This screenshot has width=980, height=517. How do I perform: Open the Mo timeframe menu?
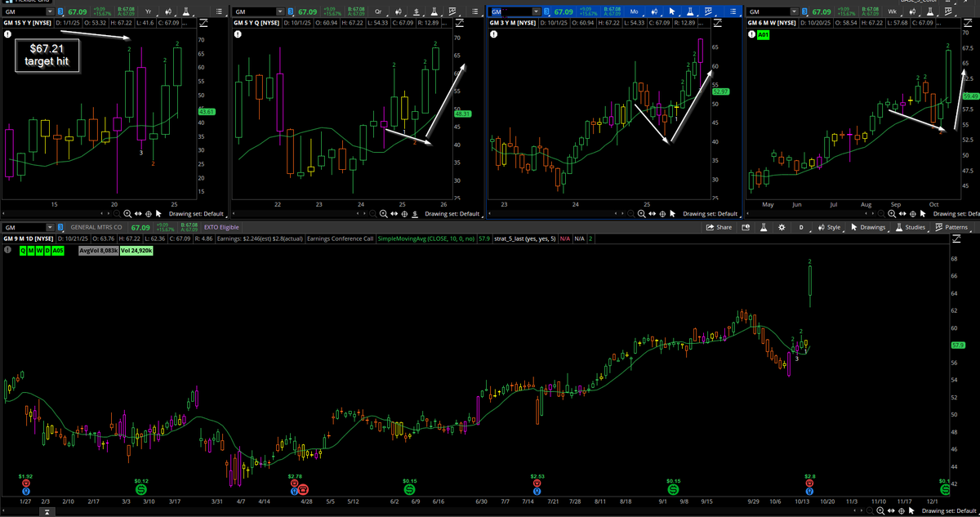635,11
